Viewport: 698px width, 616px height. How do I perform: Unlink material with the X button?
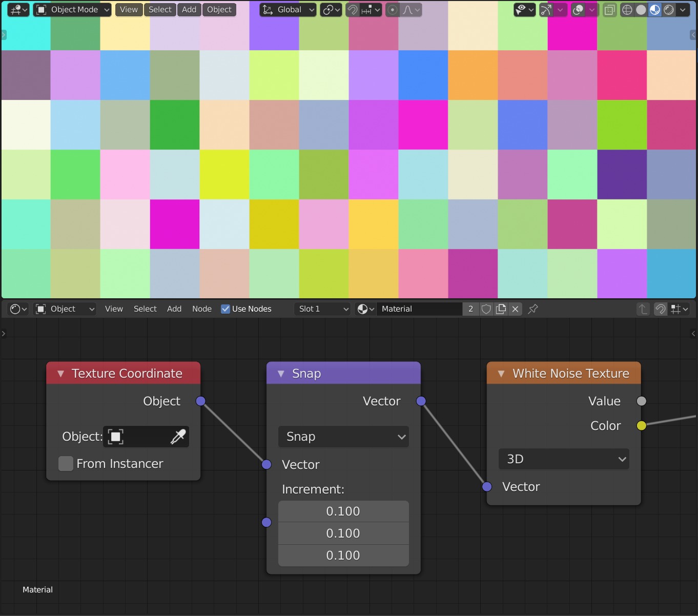click(516, 309)
